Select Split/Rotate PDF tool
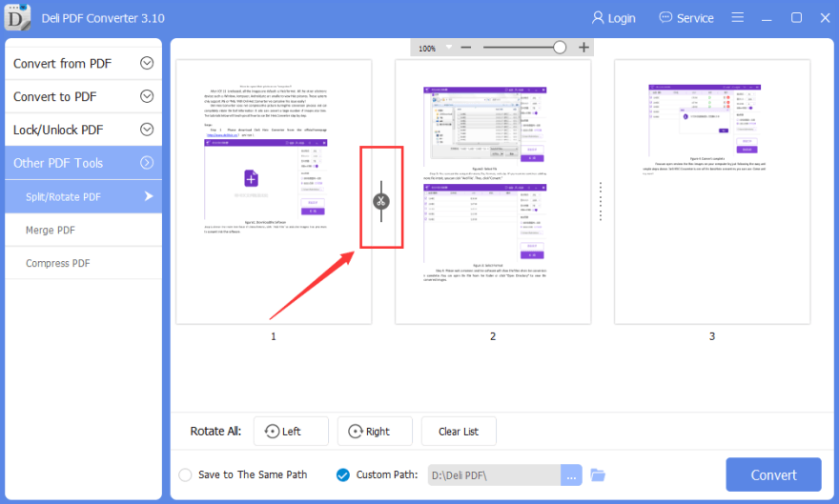 tap(84, 196)
